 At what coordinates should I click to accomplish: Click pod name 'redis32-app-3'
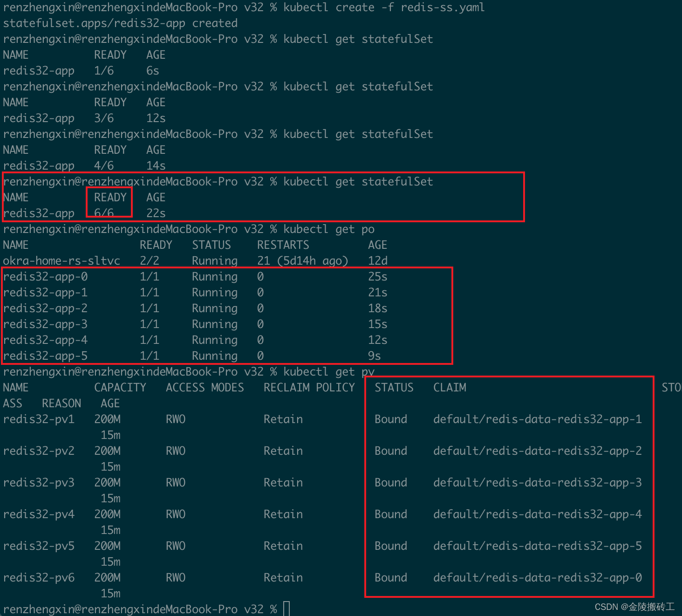pyautogui.click(x=45, y=324)
